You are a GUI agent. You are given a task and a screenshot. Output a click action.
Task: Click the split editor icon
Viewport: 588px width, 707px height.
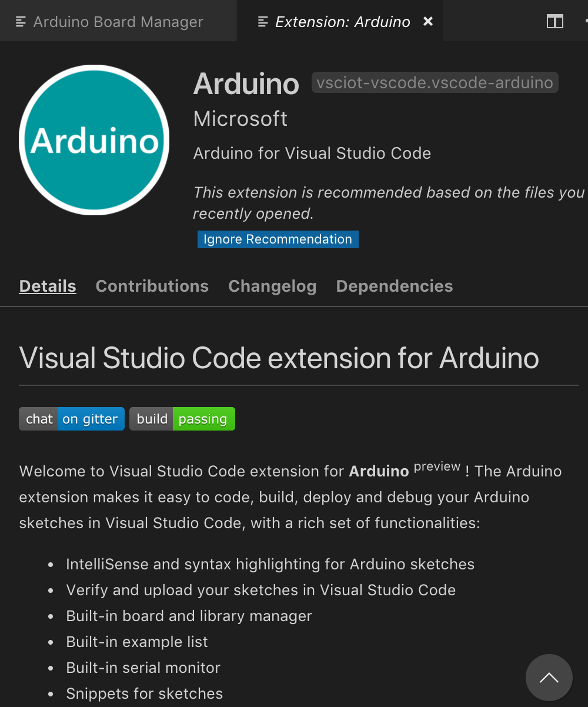point(555,22)
